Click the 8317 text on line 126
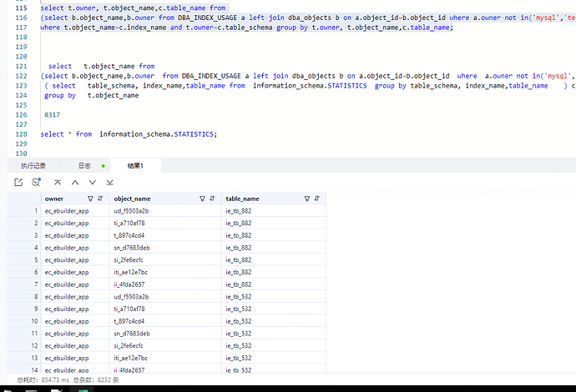Image resolution: width=576 pixels, height=392 pixels. point(52,115)
